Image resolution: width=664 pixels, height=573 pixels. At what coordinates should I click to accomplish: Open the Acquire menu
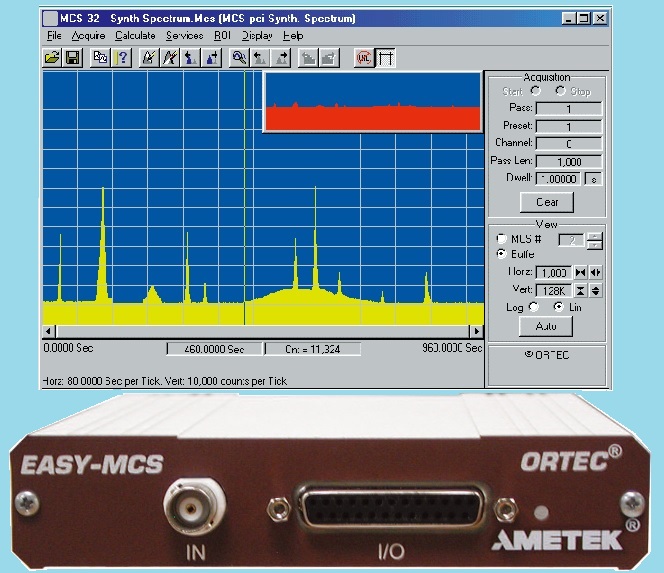point(88,36)
